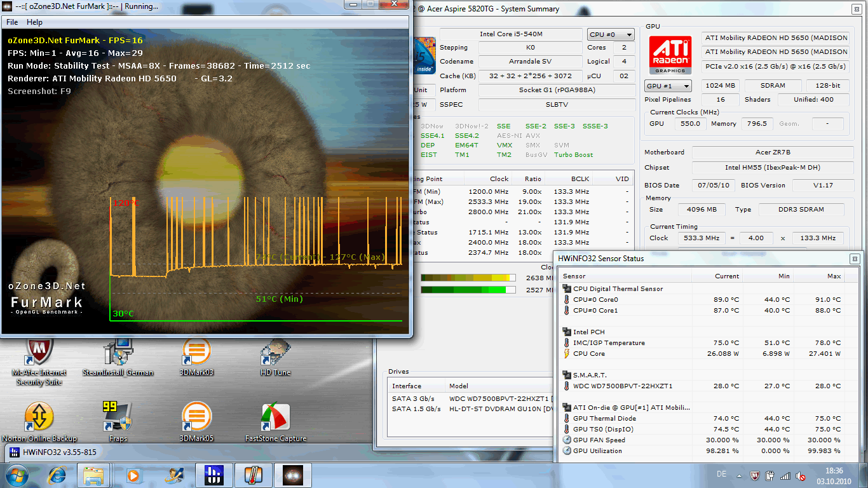868x488 pixels.
Task: Switch to FurMark via its taskbar button
Action: pos(292,475)
